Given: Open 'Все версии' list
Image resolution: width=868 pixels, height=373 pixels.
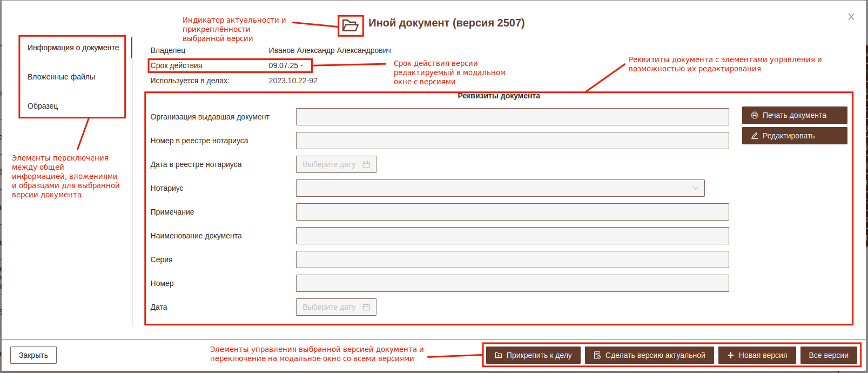Looking at the screenshot, I should (x=828, y=355).
